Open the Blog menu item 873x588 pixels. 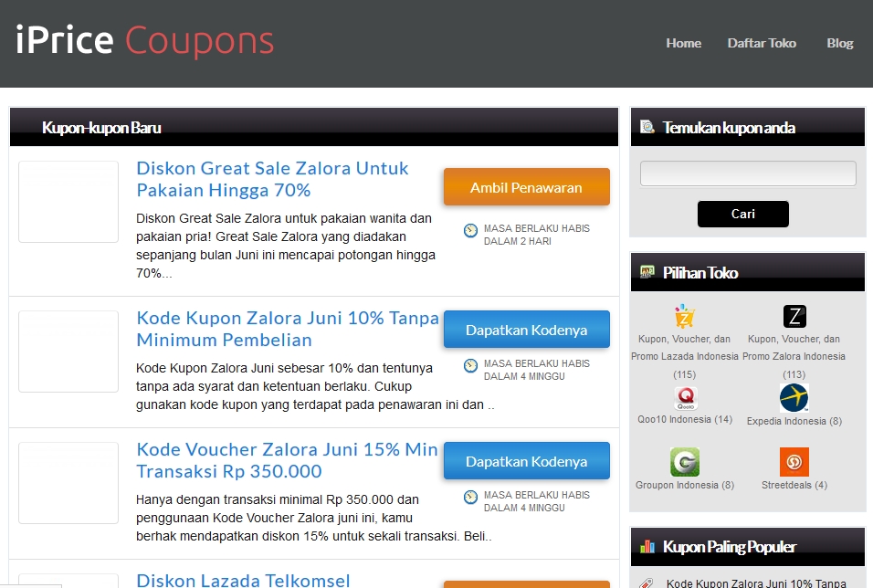(839, 43)
